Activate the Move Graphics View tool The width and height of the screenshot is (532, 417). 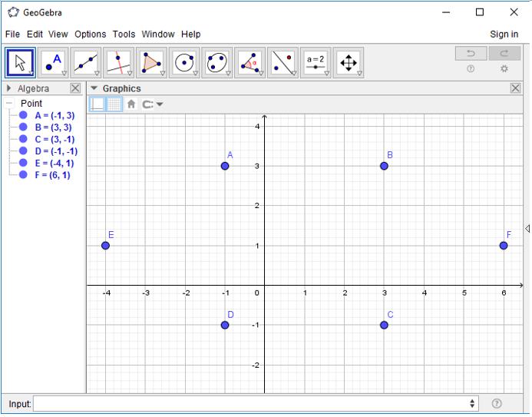click(x=348, y=62)
